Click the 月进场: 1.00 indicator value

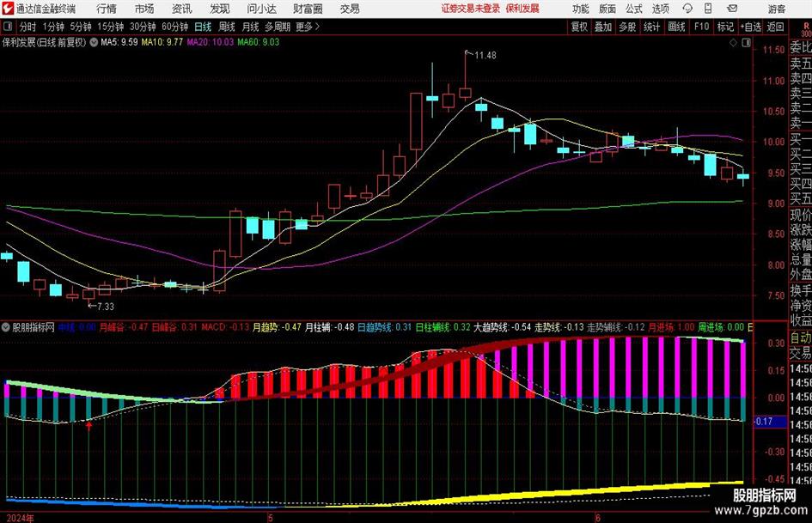pos(671,327)
